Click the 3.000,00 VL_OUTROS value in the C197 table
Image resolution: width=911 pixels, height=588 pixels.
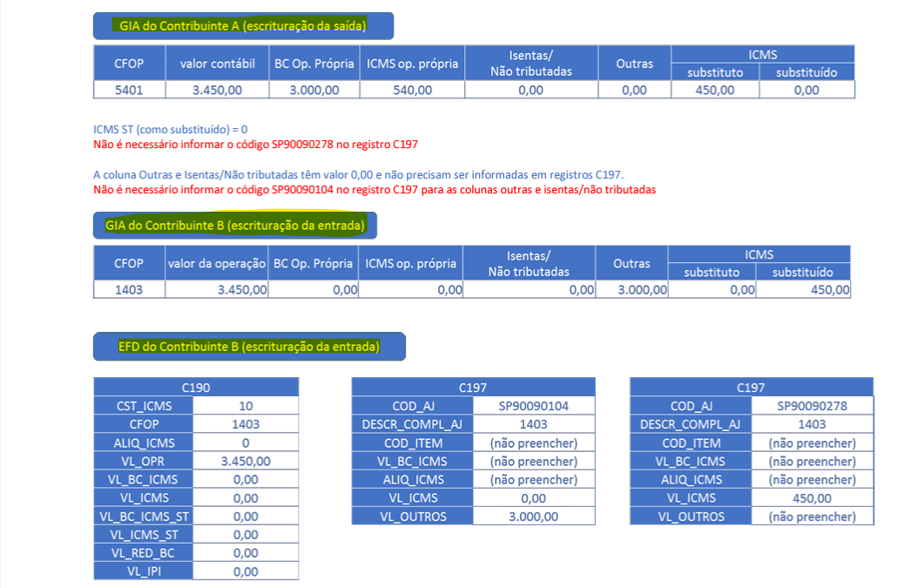pos(533,517)
